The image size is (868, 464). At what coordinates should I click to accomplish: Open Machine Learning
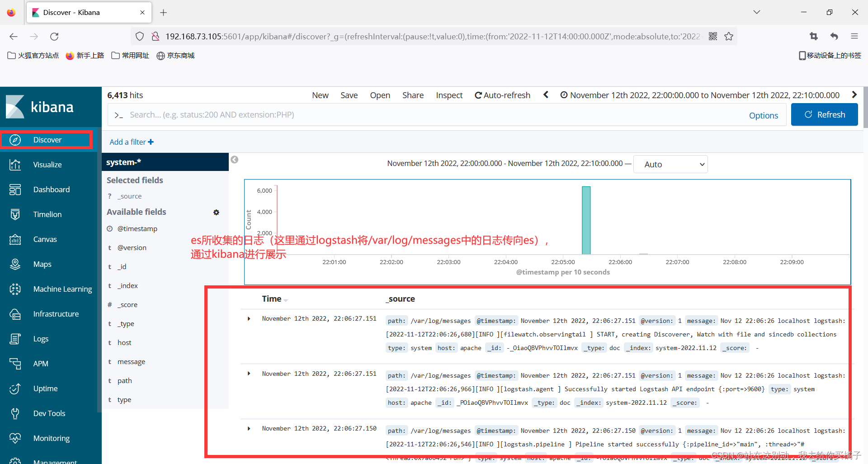[x=62, y=289]
